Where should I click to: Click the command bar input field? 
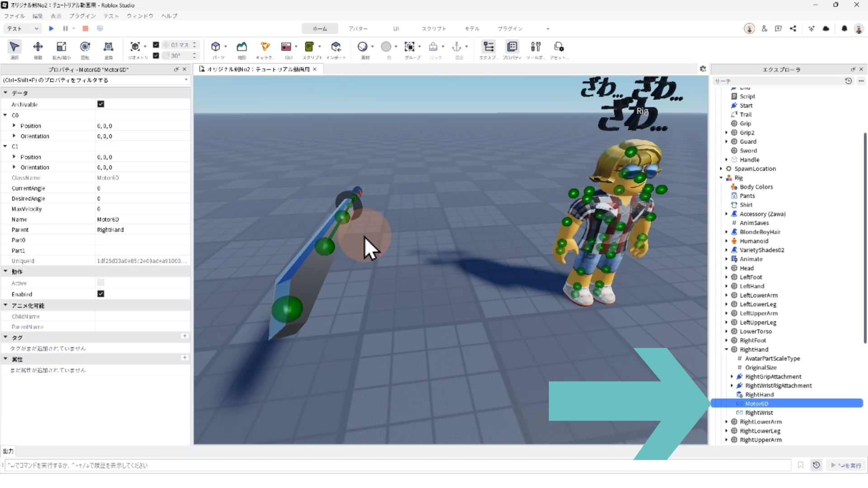(398, 465)
